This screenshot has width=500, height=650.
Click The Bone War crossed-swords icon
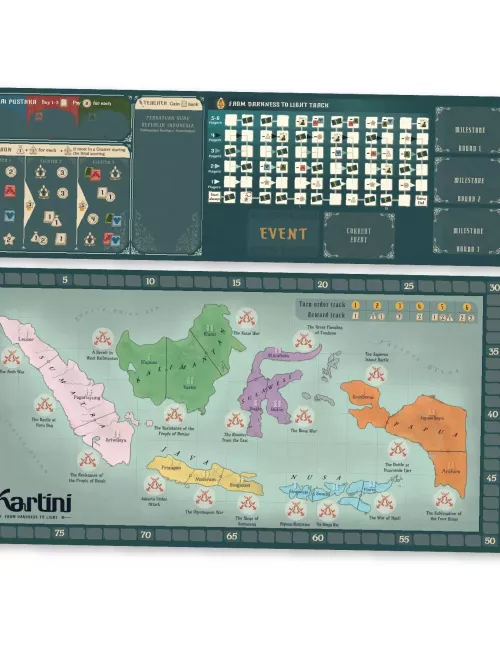point(303,416)
